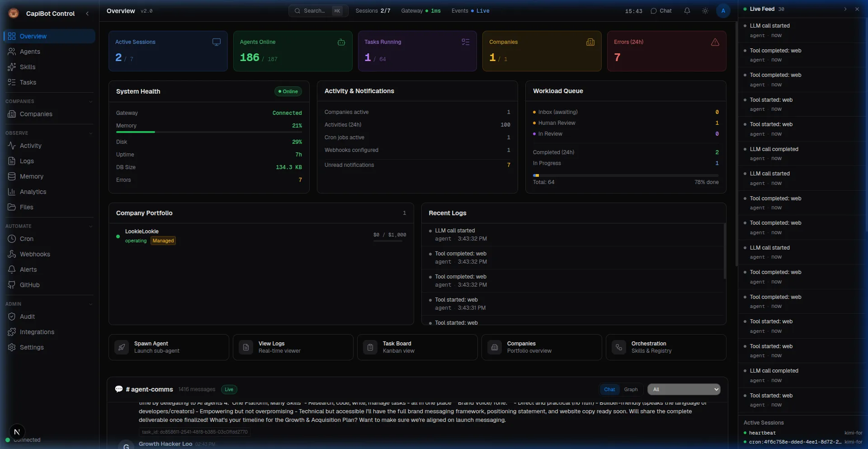The width and height of the screenshot is (868, 449).
Task: Click the Spawn Agent rocket icon
Action: [122, 347]
